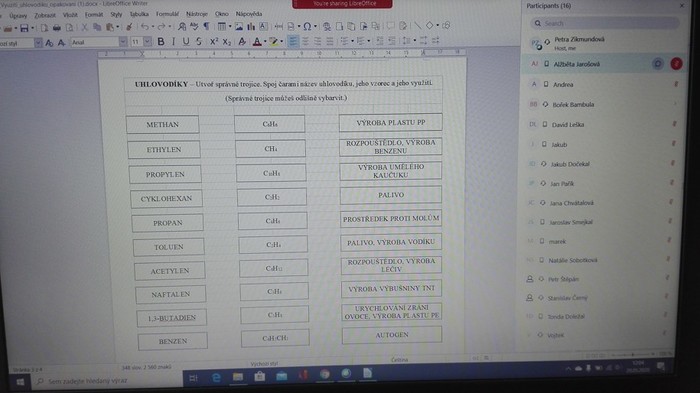Screen dimensions: 700x393
Task: Toggle Superscript formatting
Action: coord(214,42)
